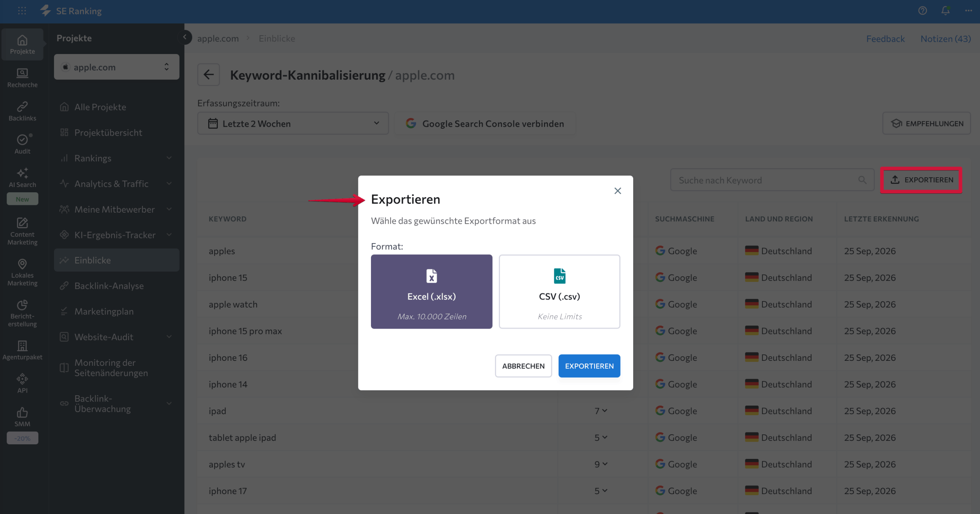Open API in the left rail
The width and height of the screenshot is (980, 514).
pos(22,384)
